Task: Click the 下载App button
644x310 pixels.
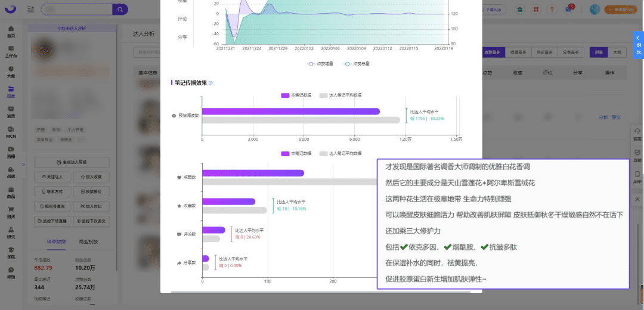Action: pos(493,10)
